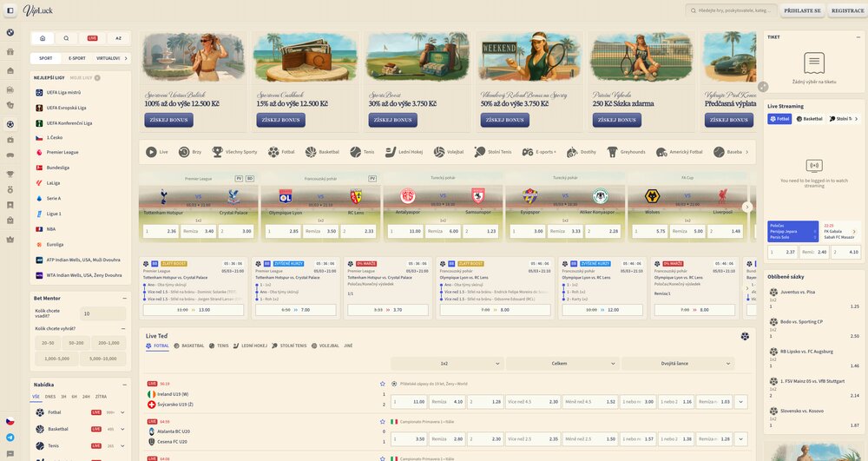Toggle the sidebar collapse icon beside VipLuck logo
The height and width of the screenshot is (461, 868).
click(x=10, y=10)
